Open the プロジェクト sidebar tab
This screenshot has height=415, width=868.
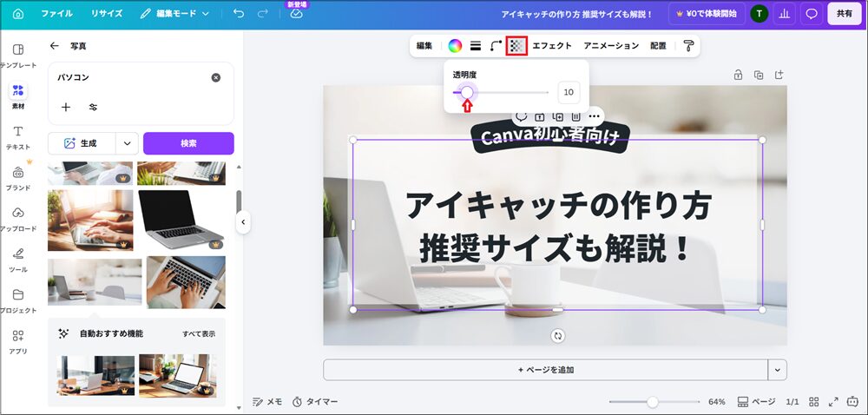pyautogui.click(x=18, y=301)
